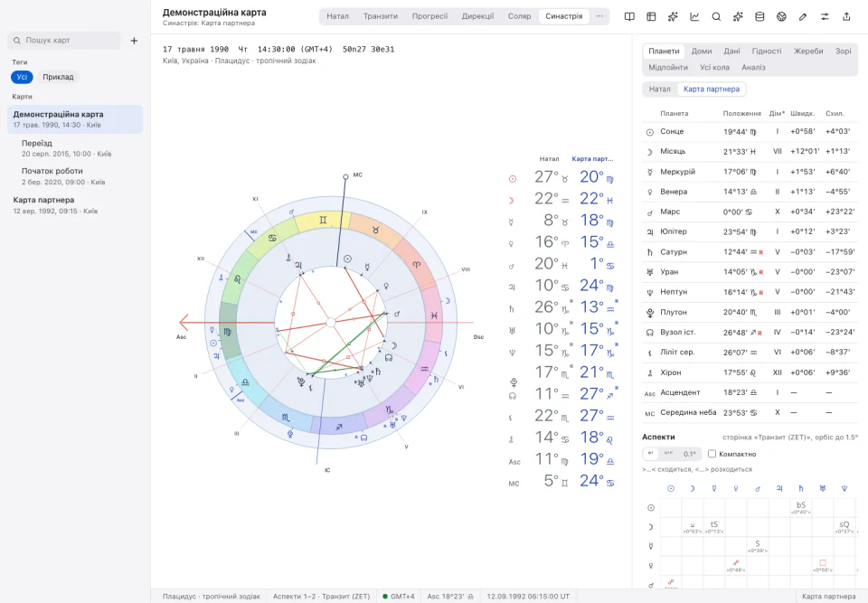Viewport: 868px width, 603px height.
Task: Click the Neptune glyph in aspect grid header
Action: click(844, 488)
